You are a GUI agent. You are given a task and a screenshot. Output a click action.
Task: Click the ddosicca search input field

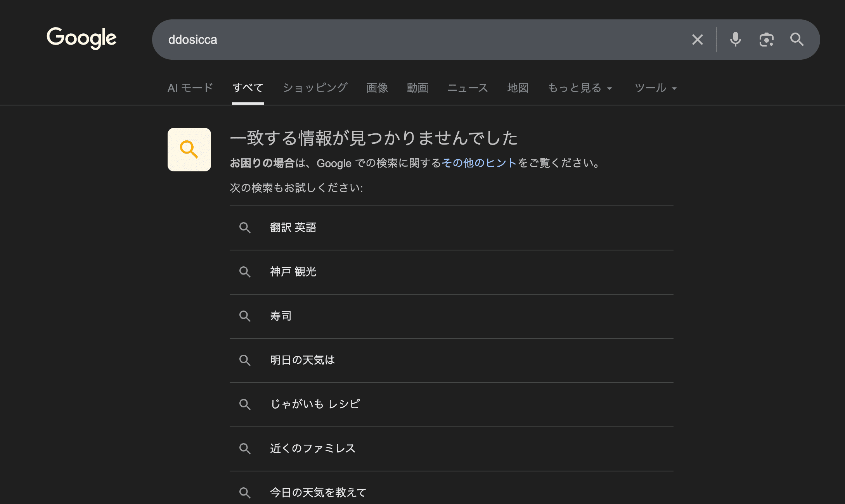388,40
